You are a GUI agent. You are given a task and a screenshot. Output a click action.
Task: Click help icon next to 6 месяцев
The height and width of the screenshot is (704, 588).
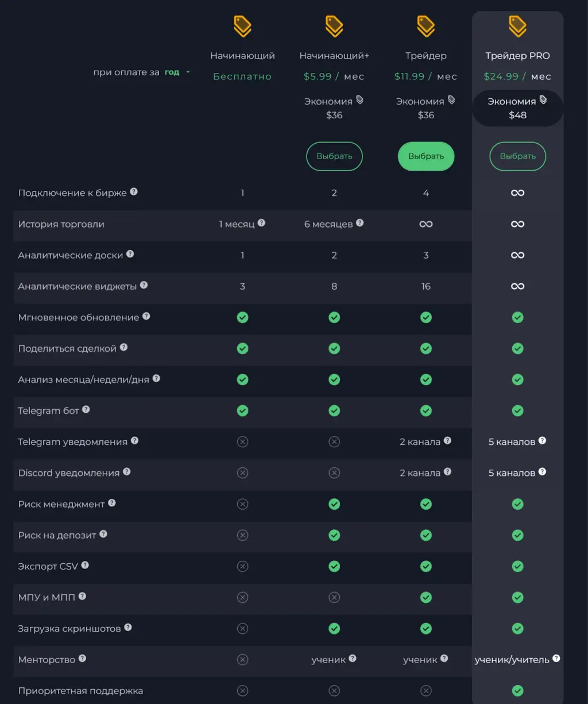tap(359, 223)
